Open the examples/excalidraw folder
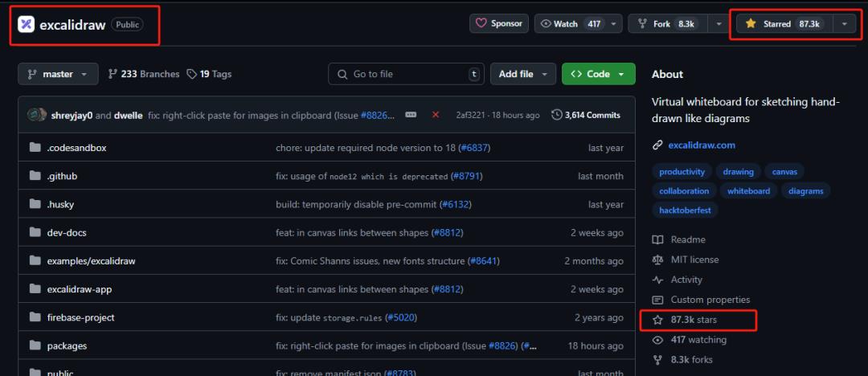The height and width of the screenshot is (376, 868). [x=92, y=261]
